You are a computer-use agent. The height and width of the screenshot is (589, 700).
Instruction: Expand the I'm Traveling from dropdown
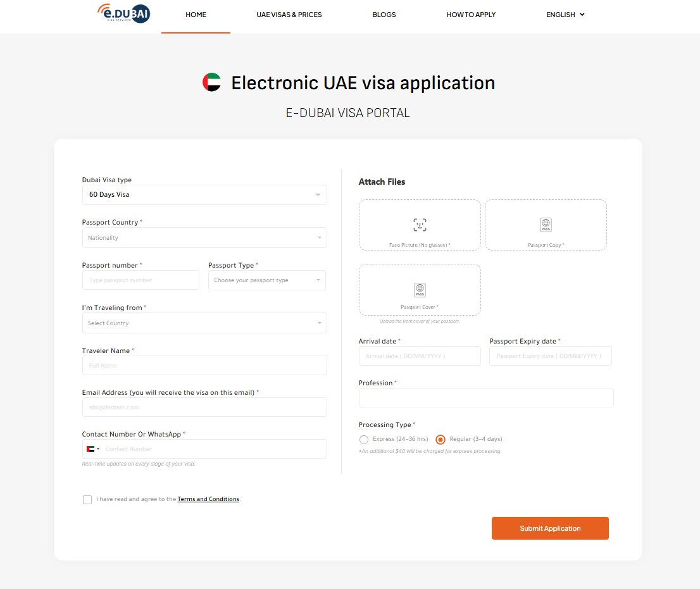click(204, 323)
